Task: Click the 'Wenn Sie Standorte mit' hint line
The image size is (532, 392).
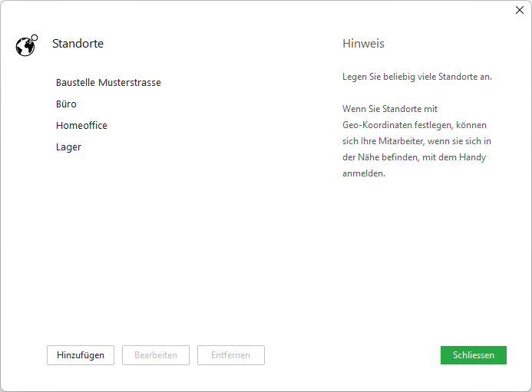Action: [x=390, y=109]
